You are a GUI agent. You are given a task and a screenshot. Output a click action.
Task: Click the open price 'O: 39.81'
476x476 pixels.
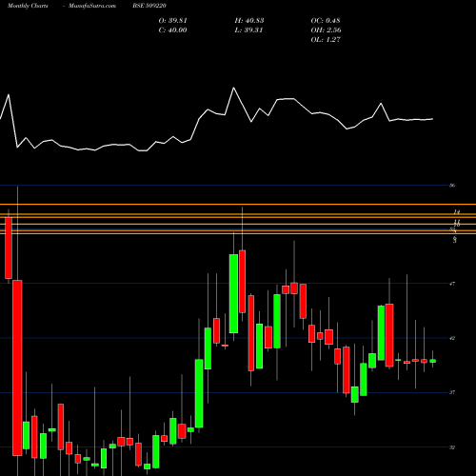point(173,21)
